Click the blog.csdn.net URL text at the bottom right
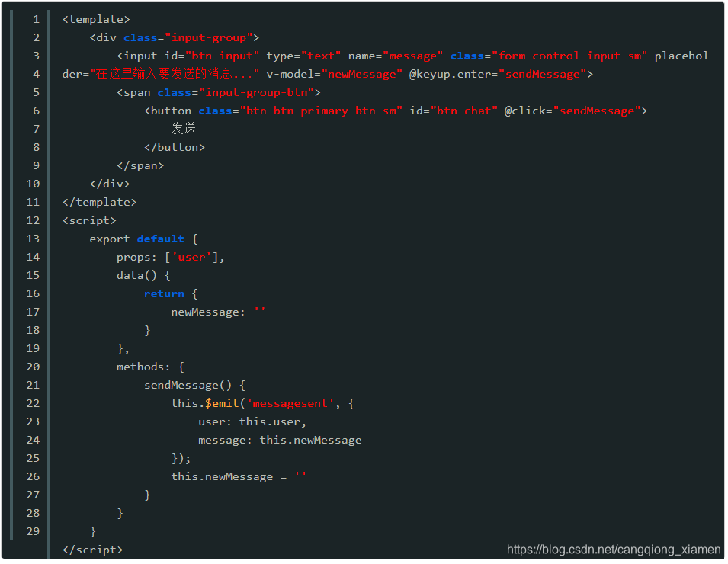 tap(614, 550)
